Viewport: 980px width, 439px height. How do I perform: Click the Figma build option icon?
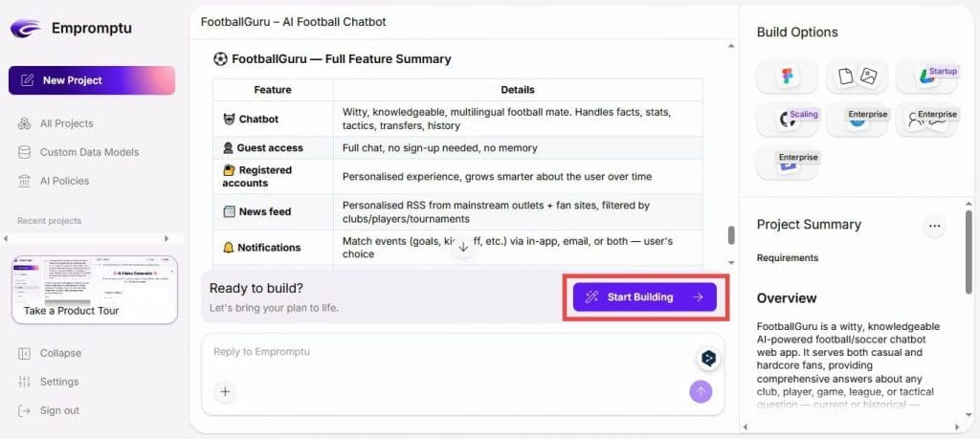click(x=787, y=77)
